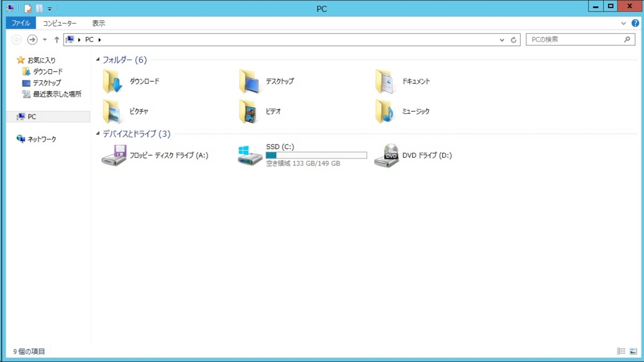Click the フロッピー ディスク ドライブ (A:) label
This screenshot has width=644, height=362.
pyautogui.click(x=169, y=155)
